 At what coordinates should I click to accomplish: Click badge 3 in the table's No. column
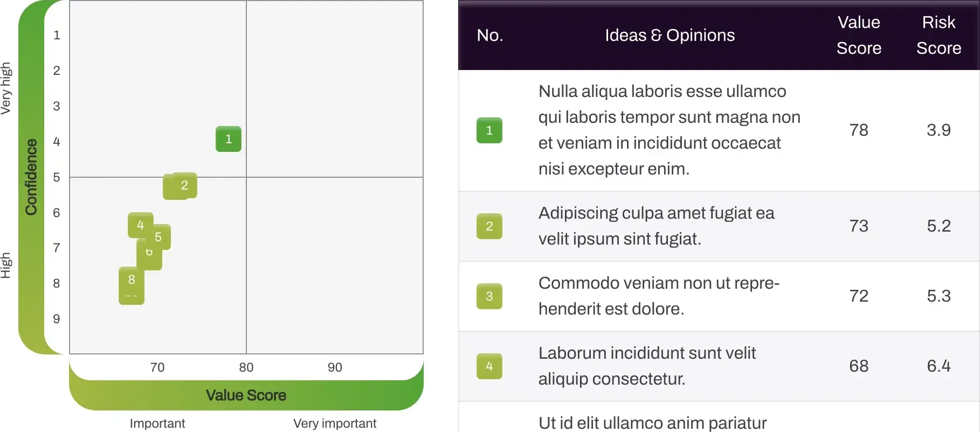tap(489, 296)
